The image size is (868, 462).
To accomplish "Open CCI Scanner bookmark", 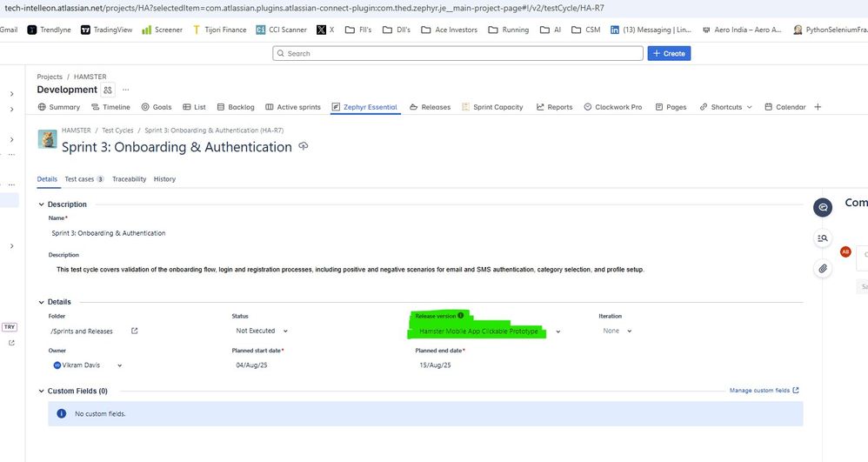I will pyautogui.click(x=281, y=30).
